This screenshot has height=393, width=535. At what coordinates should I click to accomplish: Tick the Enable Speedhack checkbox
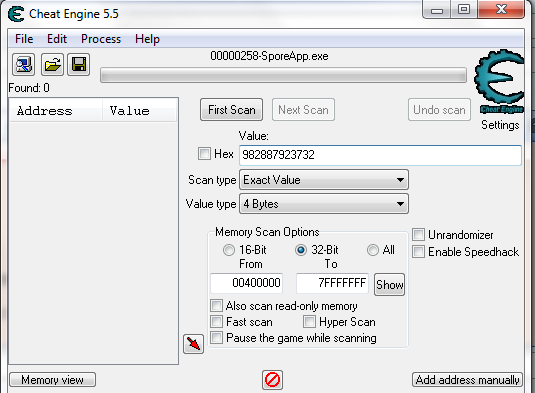point(419,252)
